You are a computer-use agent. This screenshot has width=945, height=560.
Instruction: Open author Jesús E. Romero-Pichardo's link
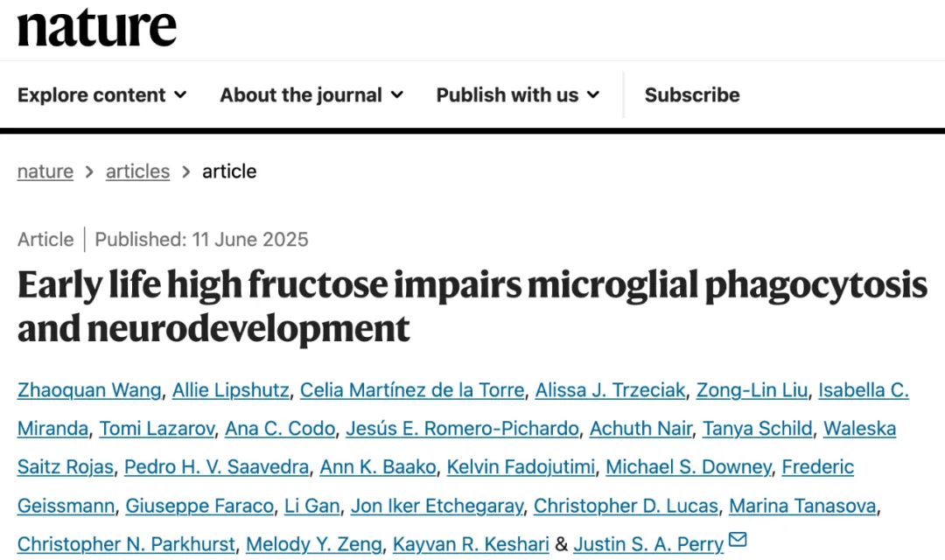click(x=462, y=429)
